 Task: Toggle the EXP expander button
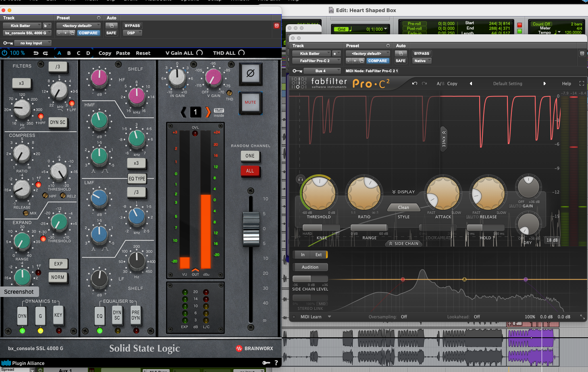click(58, 264)
